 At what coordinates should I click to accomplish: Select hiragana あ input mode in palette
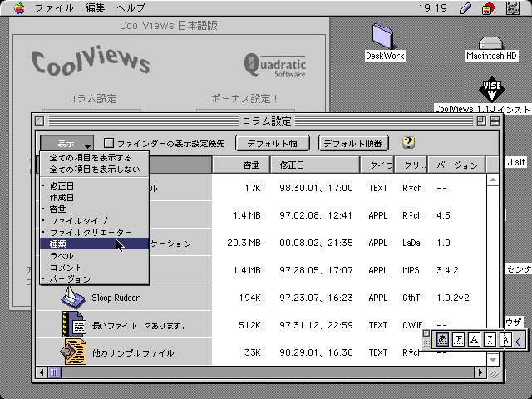pyautogui.click(x=442, y=339)
